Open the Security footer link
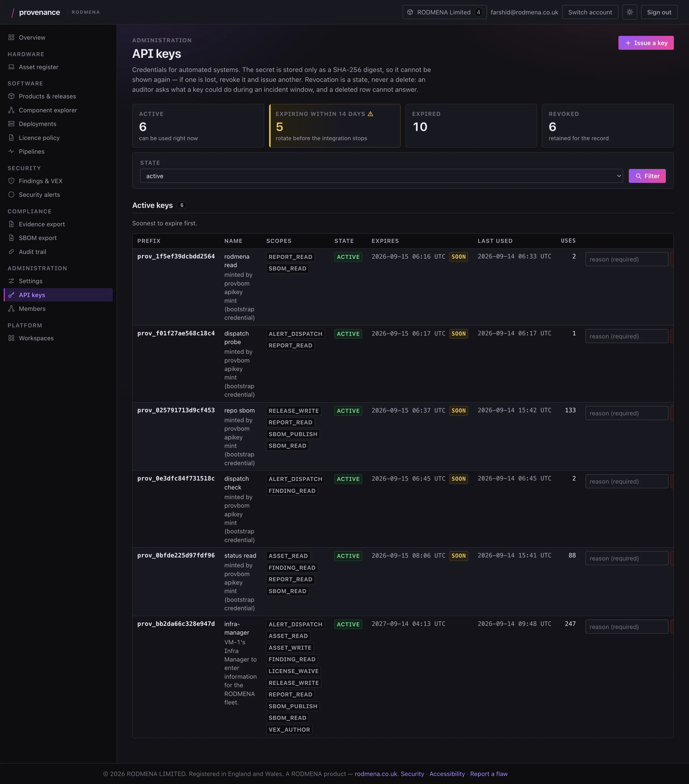The height and width of the screenshot is (784, 689). (x=412, y=774)
